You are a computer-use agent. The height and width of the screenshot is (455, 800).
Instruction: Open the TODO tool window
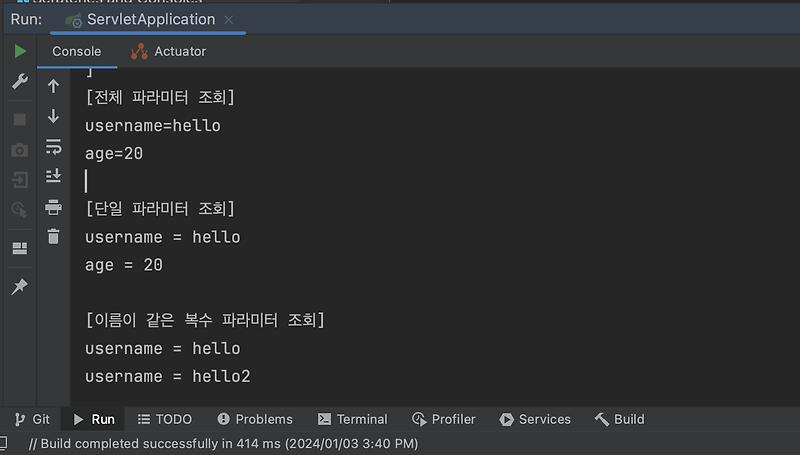point(164,419)
